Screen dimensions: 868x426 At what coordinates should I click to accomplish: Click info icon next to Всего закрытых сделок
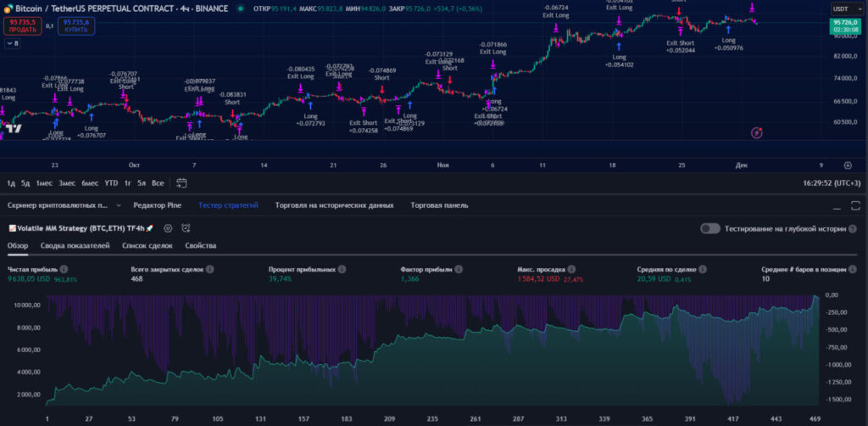pyautogui.click(x=210, y=269)
